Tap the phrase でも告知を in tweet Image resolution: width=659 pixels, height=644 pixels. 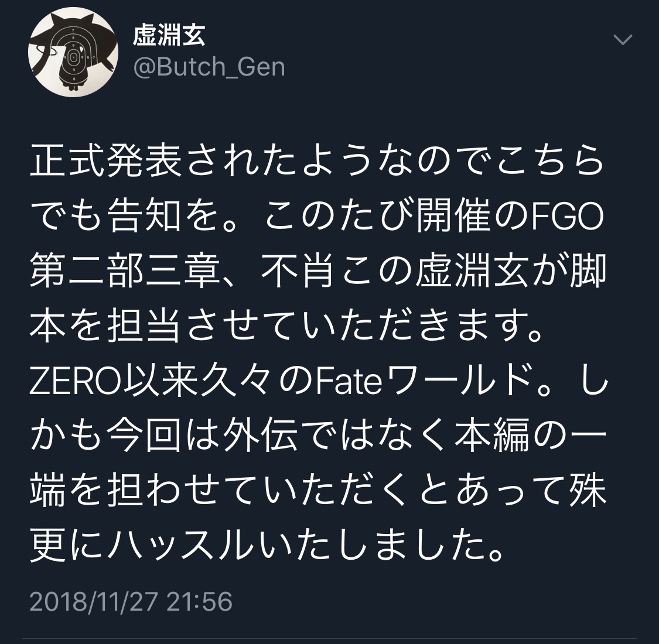(125, 217)
